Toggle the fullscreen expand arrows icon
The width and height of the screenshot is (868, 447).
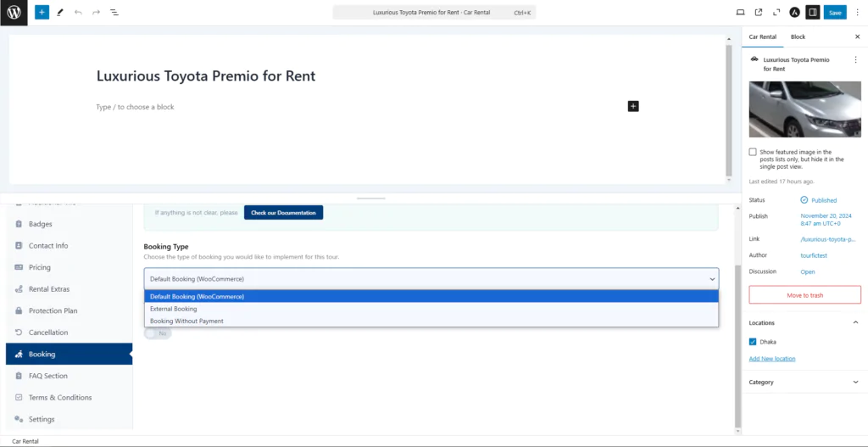pos(776,12)
